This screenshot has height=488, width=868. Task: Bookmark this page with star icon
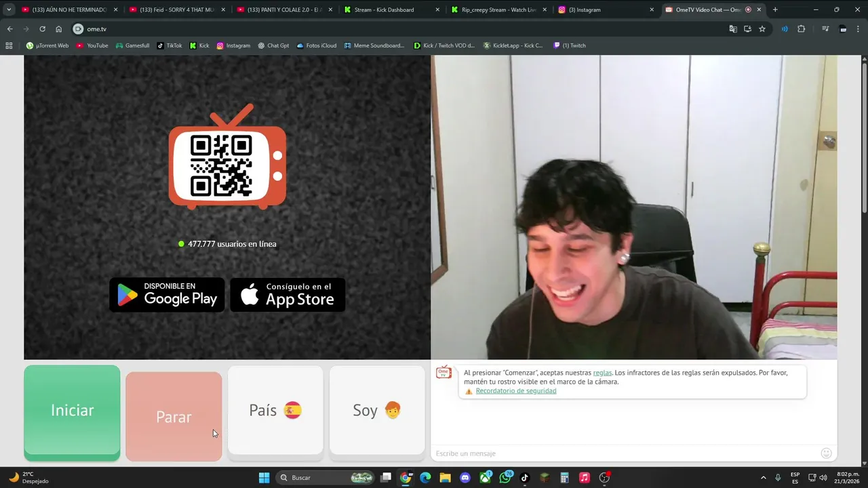pyautogui.click(x=762, y=29)
